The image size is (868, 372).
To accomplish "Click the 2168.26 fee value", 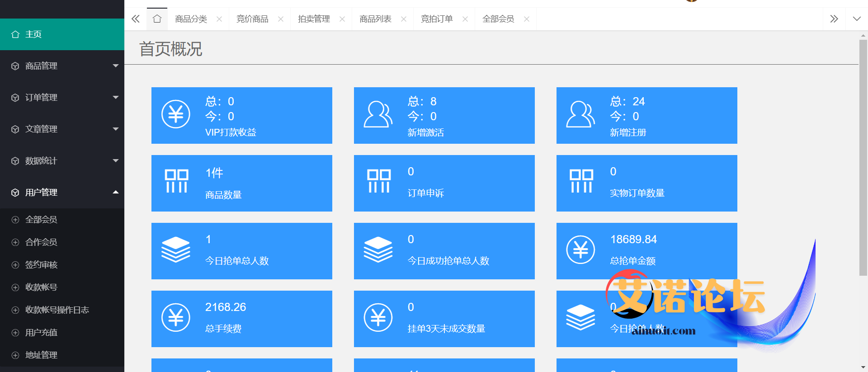I will coord(226,307).
